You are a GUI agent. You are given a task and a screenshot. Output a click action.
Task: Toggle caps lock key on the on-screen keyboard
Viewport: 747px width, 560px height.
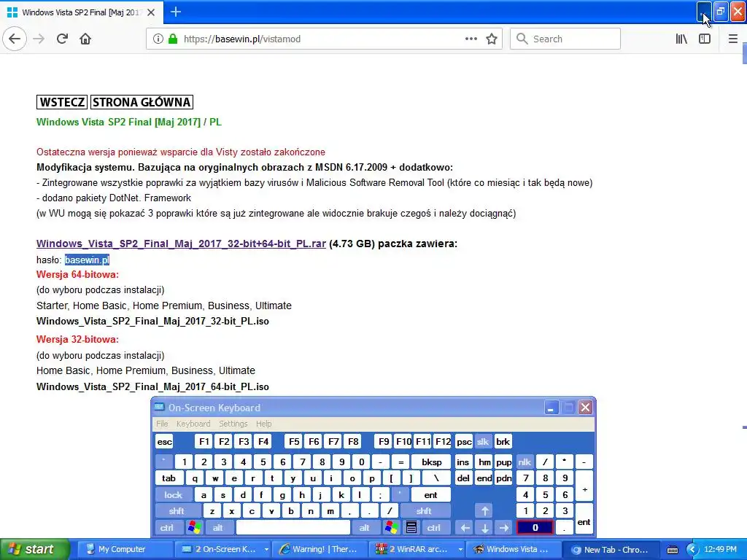(x=174, y=495)
